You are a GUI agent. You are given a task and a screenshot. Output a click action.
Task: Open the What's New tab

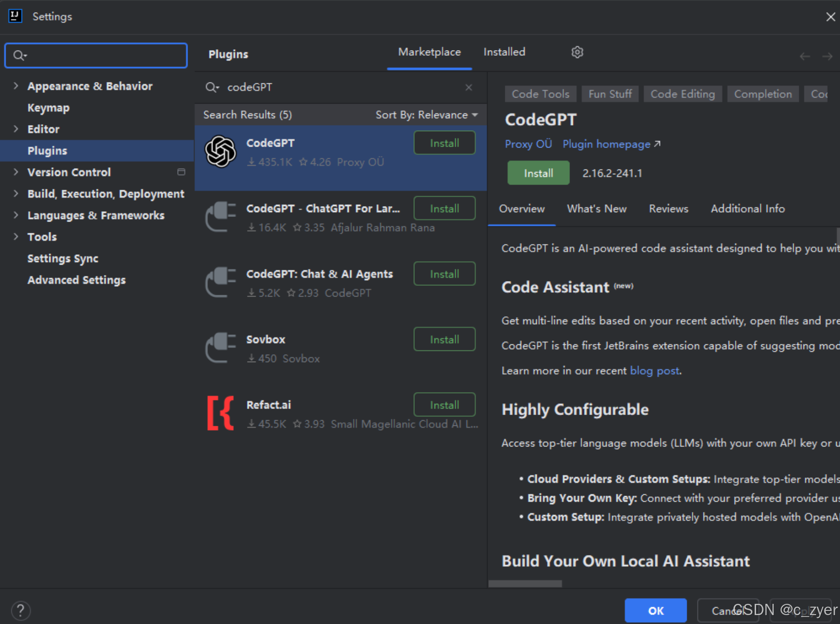[597, 209]
